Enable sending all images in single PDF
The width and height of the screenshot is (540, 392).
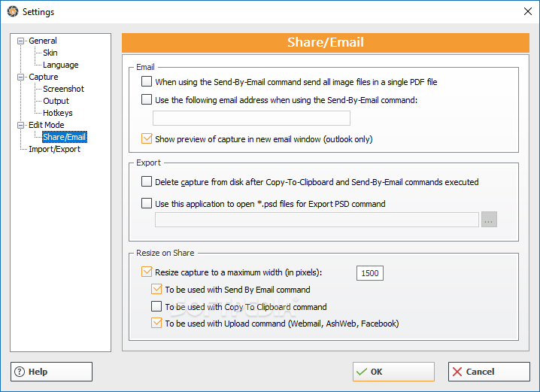click(x=147, y=81)
